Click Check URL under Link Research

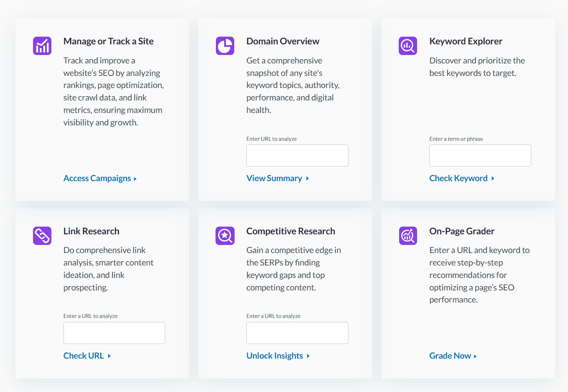click(84, 355)
